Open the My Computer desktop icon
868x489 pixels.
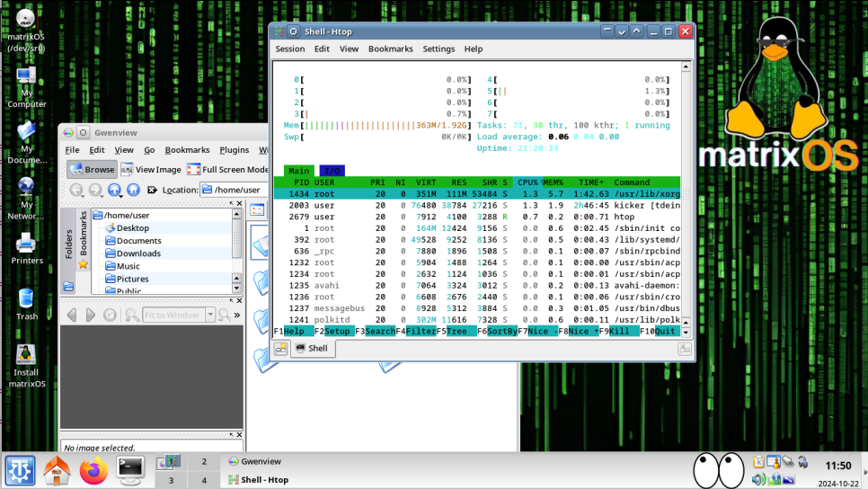coord(26,87)
